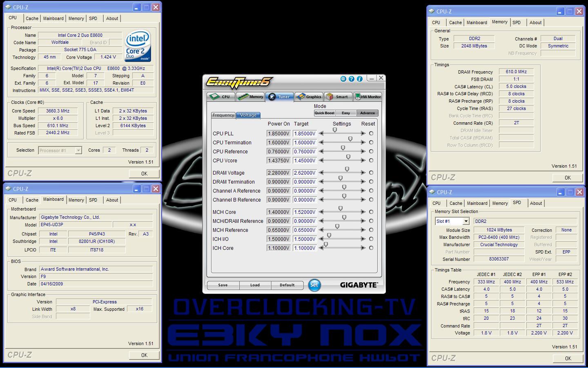This screenshot has height=368, width=588.
Task: Reset DRAM Voltage radio button
Action: [371, 173]
